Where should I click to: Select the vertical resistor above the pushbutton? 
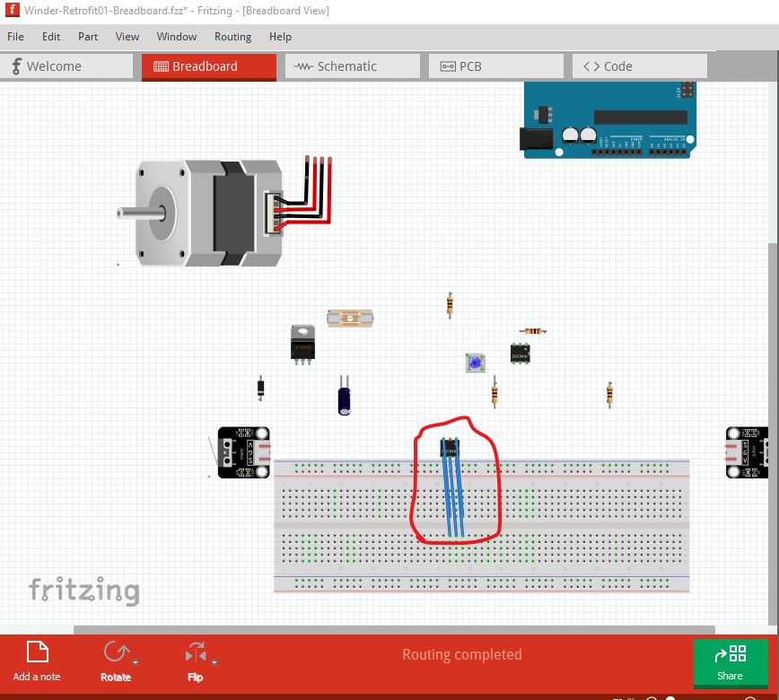pos(450,305)
